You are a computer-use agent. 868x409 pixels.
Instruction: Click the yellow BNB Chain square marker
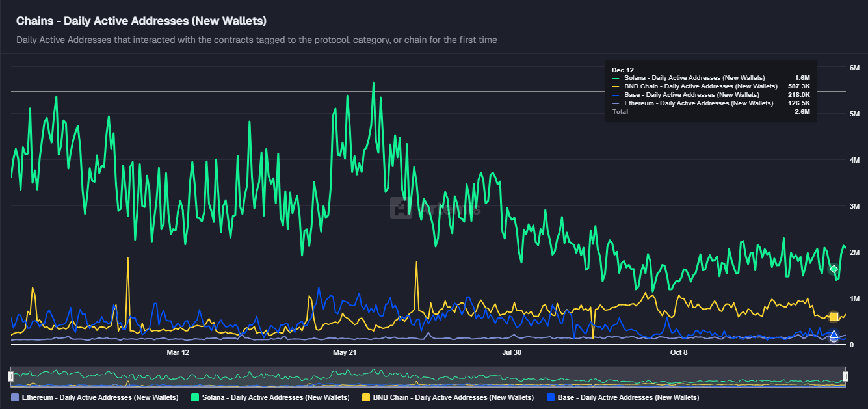click(x=834, y=317)
